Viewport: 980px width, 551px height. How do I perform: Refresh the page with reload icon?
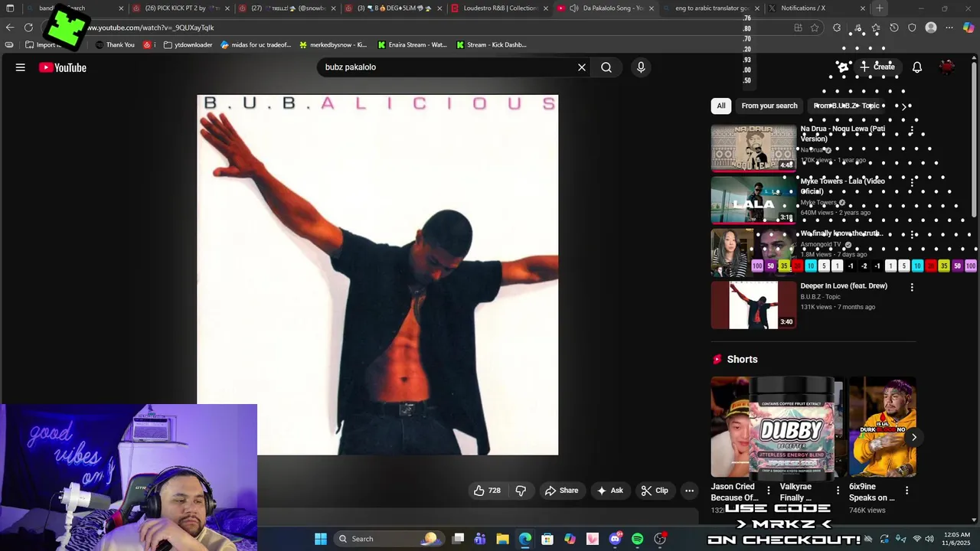point(28,28)
